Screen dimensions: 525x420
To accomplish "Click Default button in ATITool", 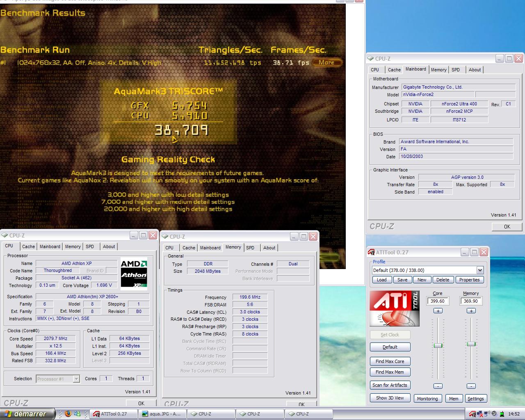I will (390, 347).
